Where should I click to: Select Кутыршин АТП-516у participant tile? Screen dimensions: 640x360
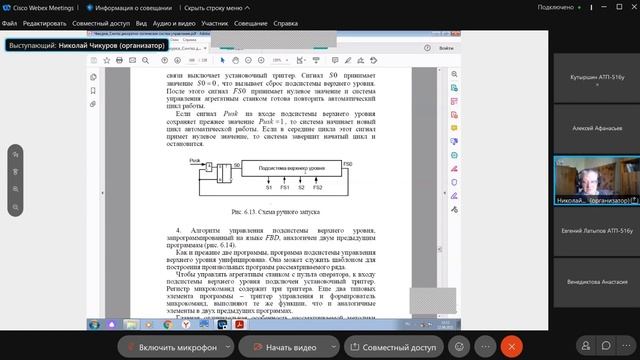pyautogui.click(x=597, y=78)
